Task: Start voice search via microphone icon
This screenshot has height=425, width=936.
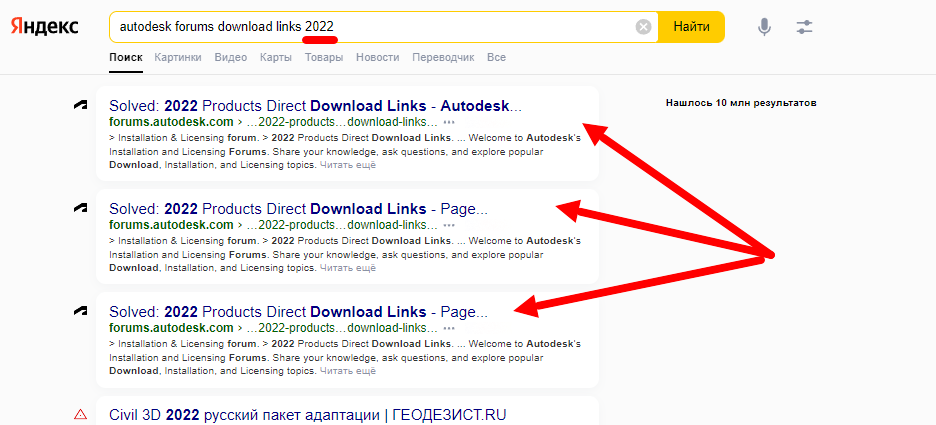Action: click(764, 27)
